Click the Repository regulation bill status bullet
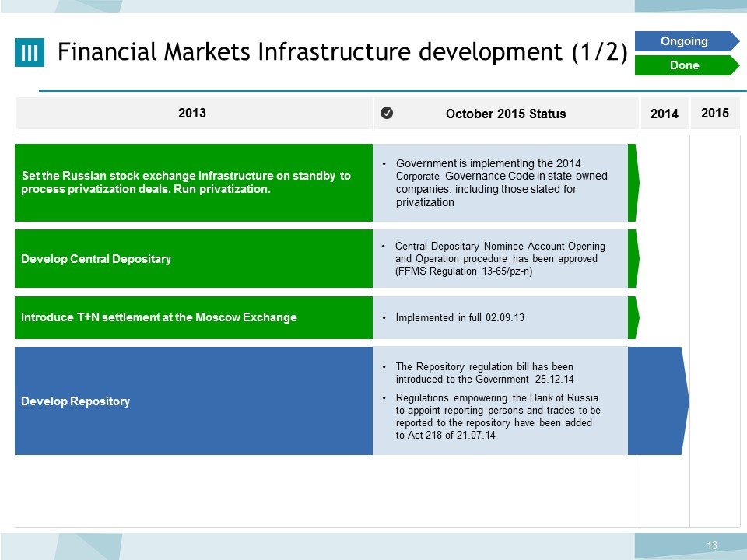The width and height of the screenshot is (747, 560). 485,373
